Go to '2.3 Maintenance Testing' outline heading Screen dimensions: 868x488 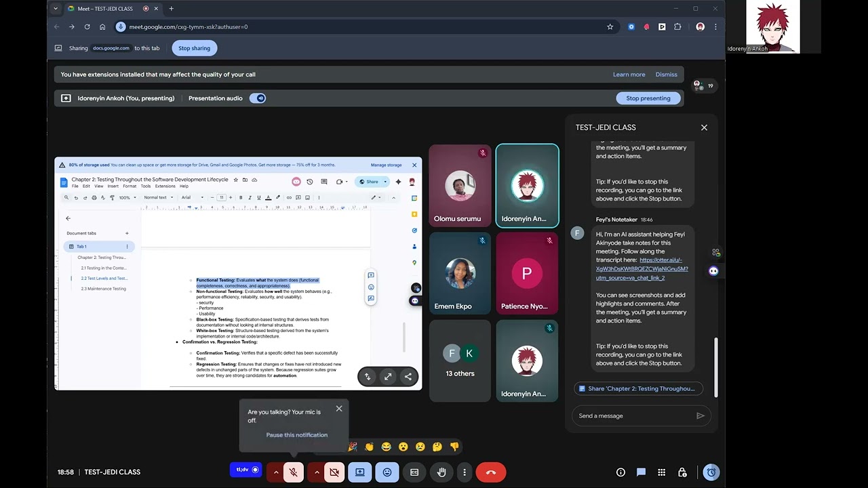click(x=104, y=289)
